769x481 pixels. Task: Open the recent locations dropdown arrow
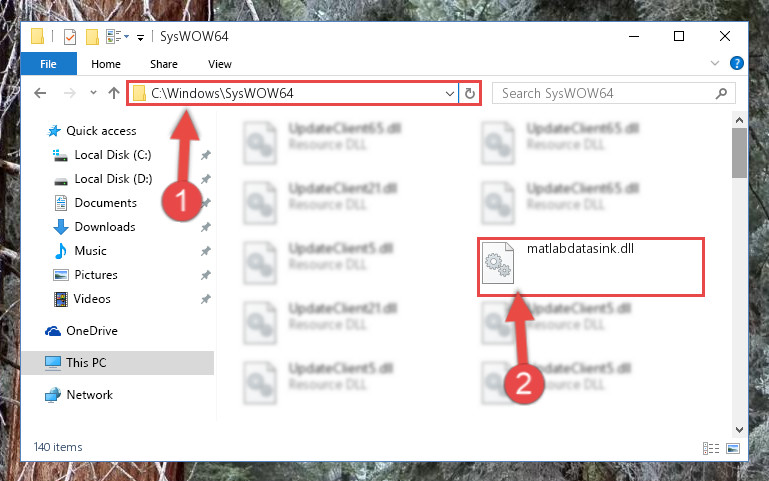pos(93,93)
